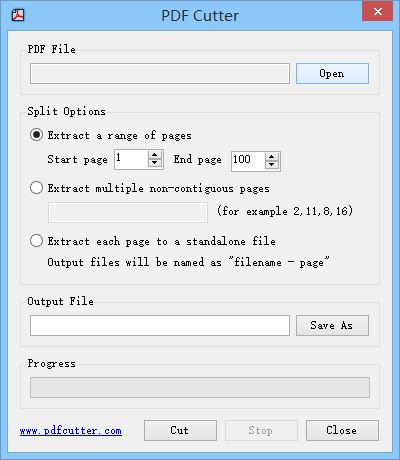This screenshot has width=400, height=460.
Task: Click the End page number field
Action: 248,161
